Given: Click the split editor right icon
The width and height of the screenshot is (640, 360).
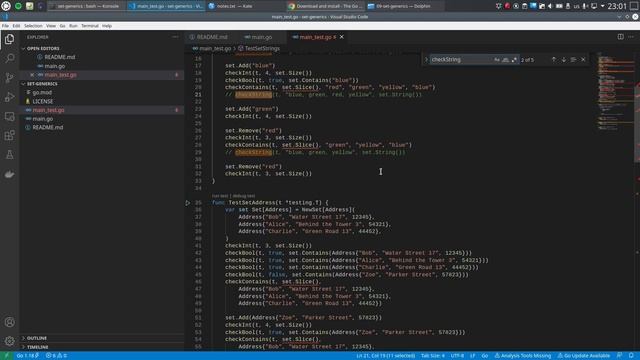Looking at the screenshot, I should pos(620,37).
